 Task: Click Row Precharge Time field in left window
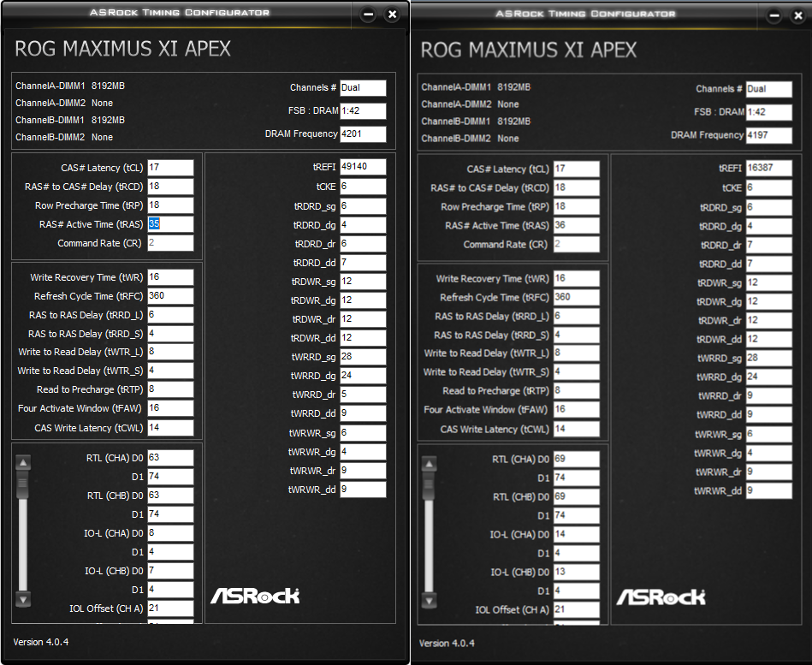[x=170, y=205]
